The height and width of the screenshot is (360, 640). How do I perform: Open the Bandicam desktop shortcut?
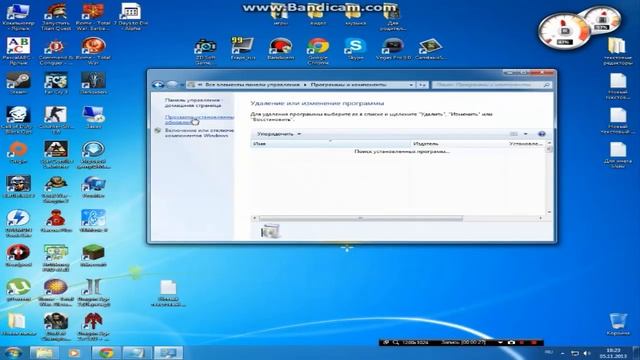pyautogui.click(x=280, y=49)
